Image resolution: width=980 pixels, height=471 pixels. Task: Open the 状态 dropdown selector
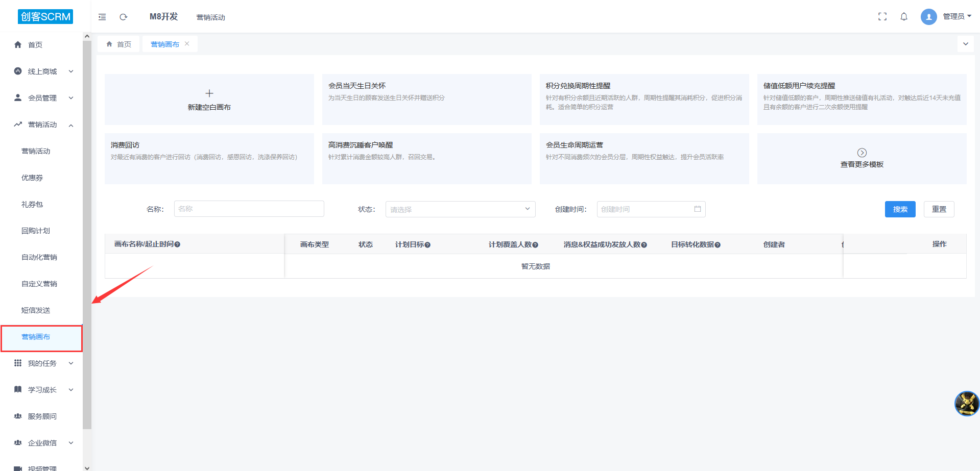460,209
